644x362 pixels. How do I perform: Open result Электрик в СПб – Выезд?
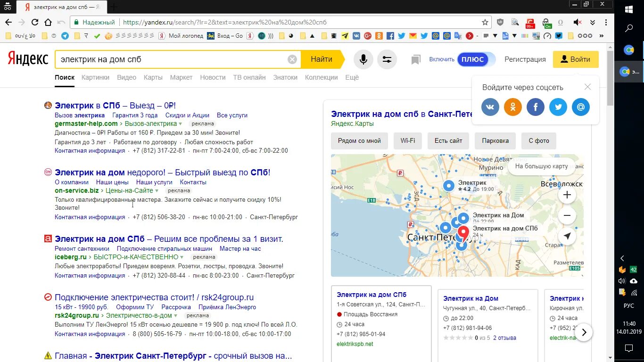115,106
